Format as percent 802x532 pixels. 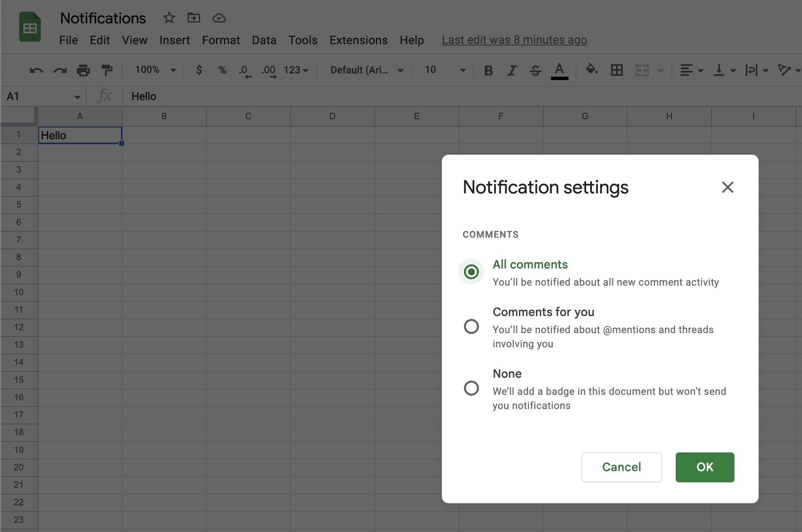[x=223, y=70]
